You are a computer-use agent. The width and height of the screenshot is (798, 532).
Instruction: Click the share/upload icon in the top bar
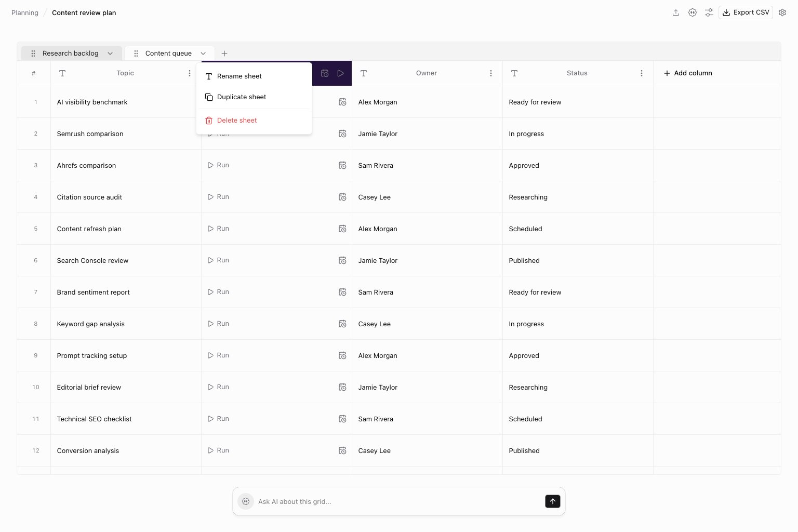tap(676, 12)
